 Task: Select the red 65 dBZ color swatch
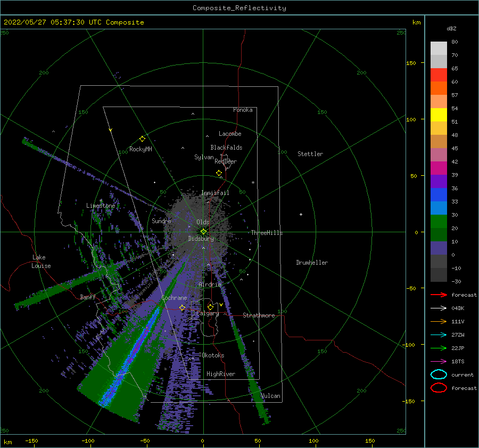click(439, 75)
